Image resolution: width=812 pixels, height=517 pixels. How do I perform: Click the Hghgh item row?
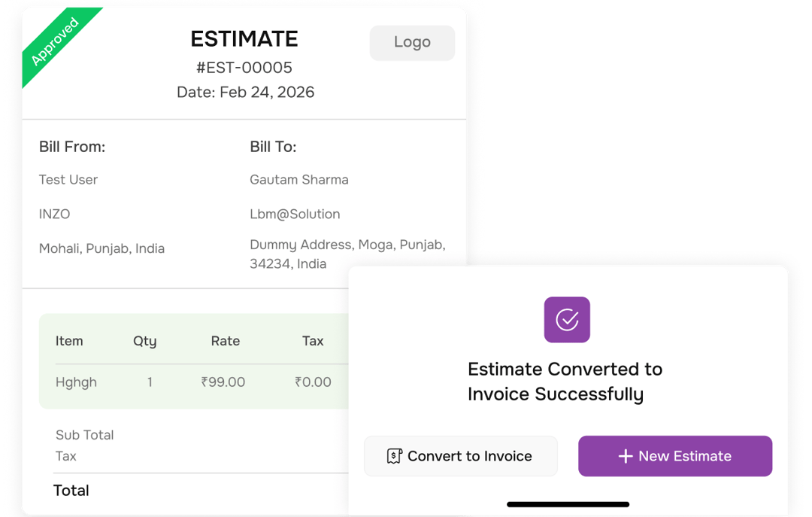194,382
